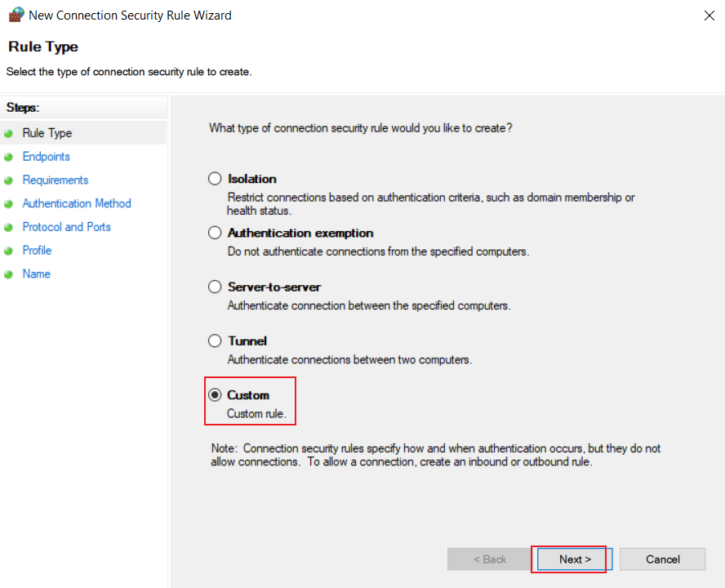The image size is (725, 588).
Task: Close the wizard window
Action: 709,16
